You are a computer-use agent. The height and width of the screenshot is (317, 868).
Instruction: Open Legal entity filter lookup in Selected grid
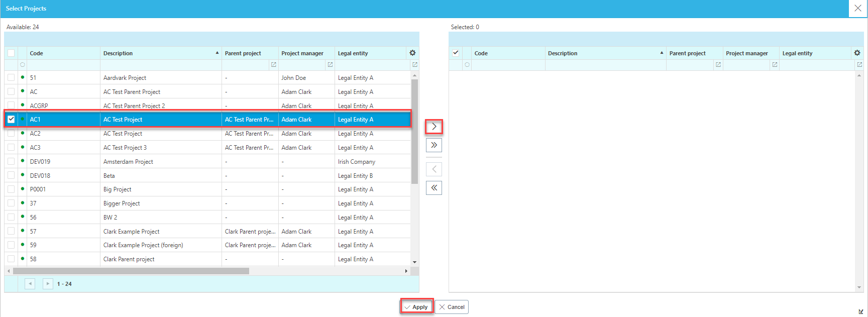pyautogui.click(x=859, y=65)
